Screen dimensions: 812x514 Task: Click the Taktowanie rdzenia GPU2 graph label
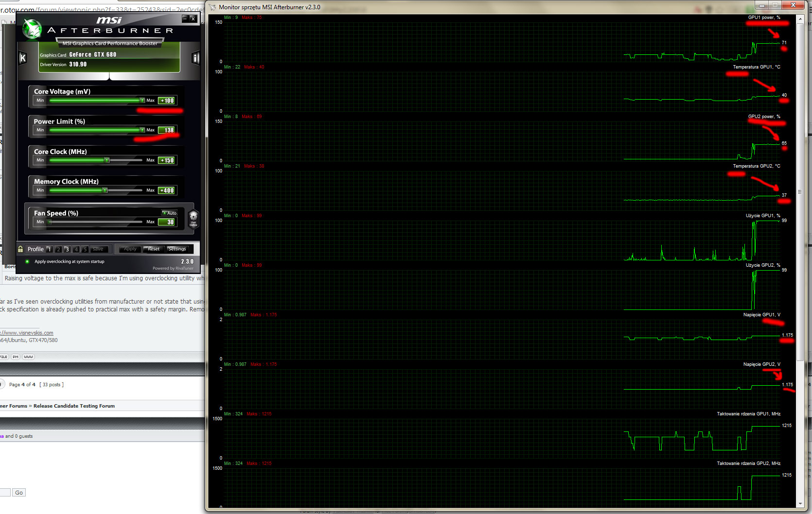(x=748, y=463)
